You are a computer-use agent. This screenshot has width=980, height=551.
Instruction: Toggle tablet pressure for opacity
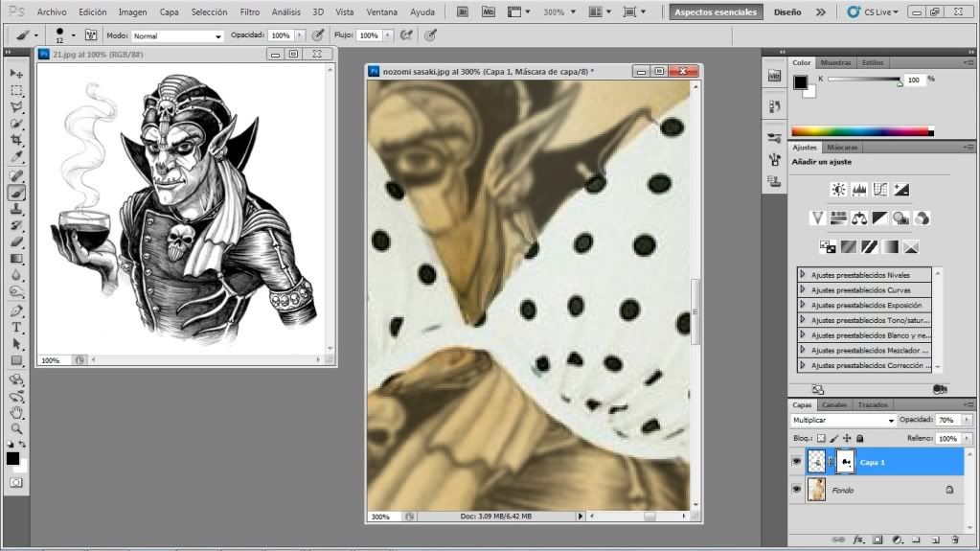point(318,35)
